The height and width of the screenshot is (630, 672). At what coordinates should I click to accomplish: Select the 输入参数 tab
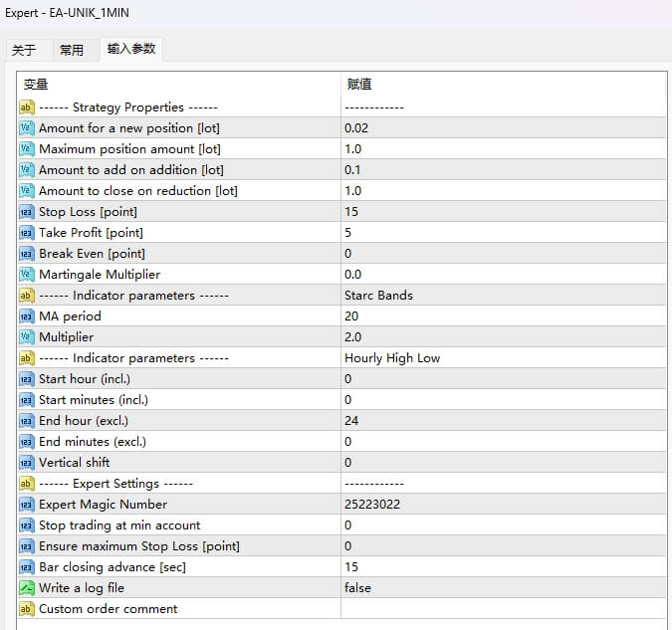coord(131,49)
